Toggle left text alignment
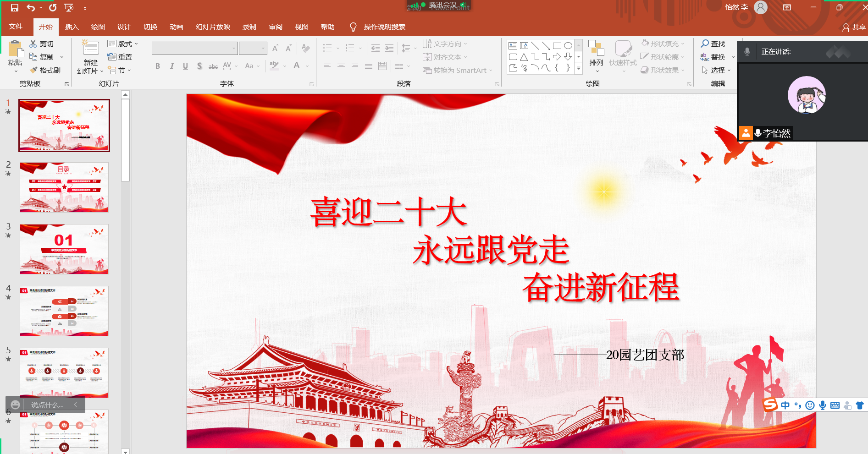Viewport: 868px width, 454px height. [x=327, y=66]
